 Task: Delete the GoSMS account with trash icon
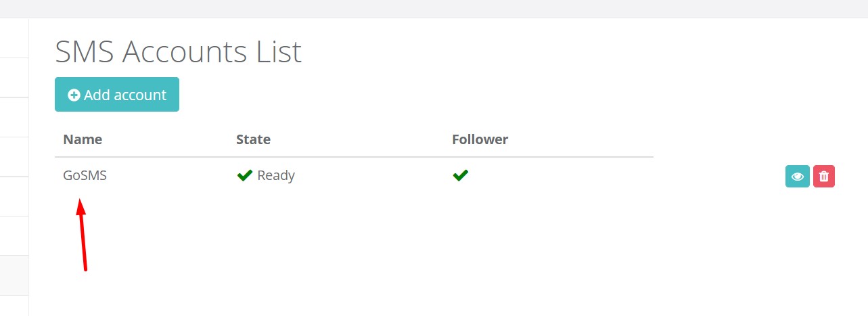pyautogui.click(x=824, y=177)
